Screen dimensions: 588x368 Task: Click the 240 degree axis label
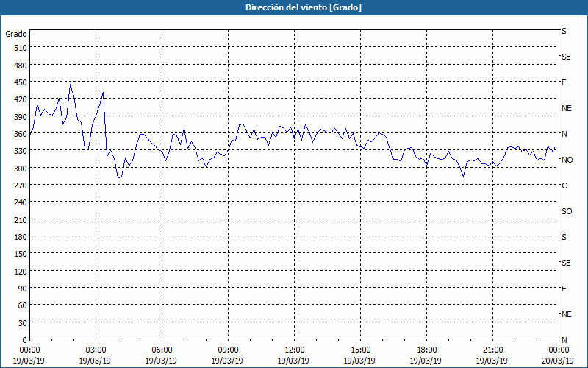[21, 203]
